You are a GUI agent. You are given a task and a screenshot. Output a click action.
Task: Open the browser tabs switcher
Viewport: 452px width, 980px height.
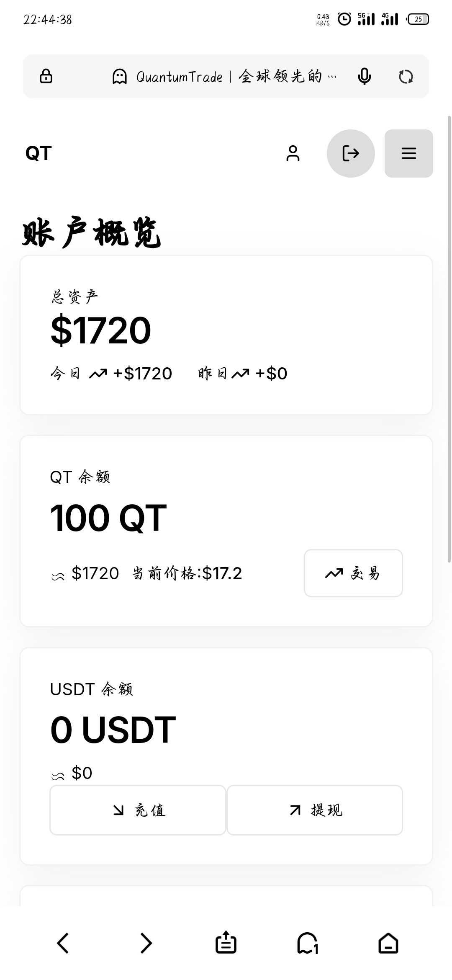(308, 943)
